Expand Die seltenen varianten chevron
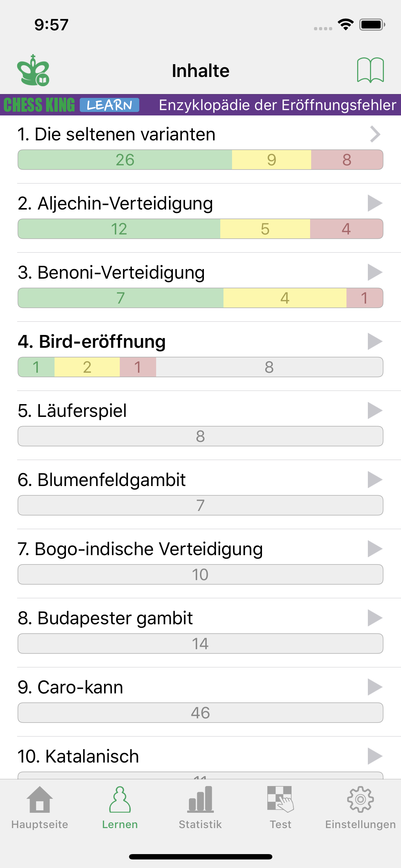This screenshot has height=868, width=401. (375, 134)
